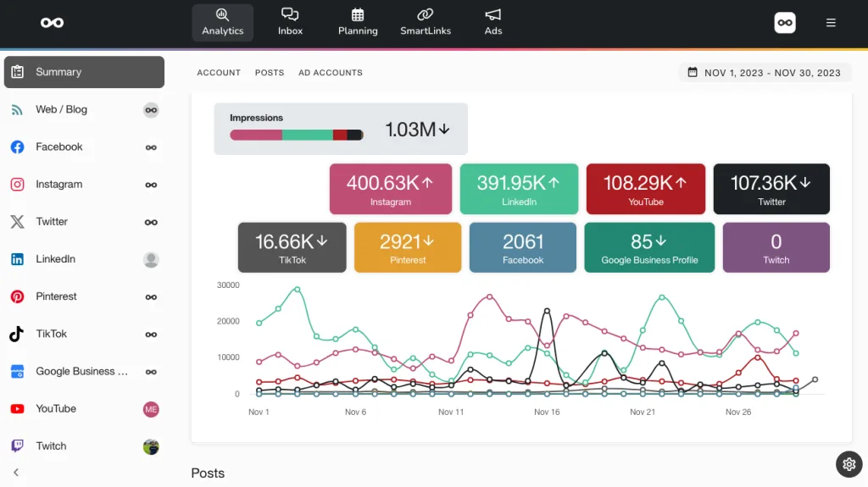Image resolution: width=868 pixels, height=487 pixels.
Task: Switch to the AD ACCOUNTS tab
Action: pyautogui.click(x=331, y=73)
